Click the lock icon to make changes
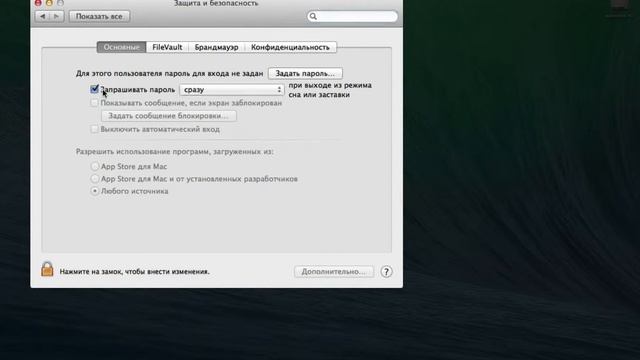The width and height of the screenshot is (640, 360). pyautogui.click(x=47, y=269)
